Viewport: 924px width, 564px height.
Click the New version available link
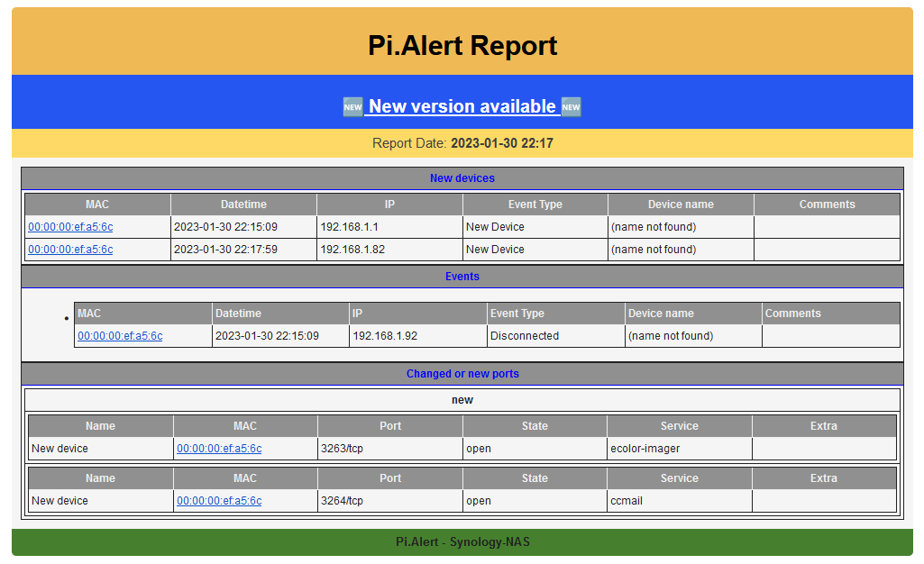click(462, 106)
